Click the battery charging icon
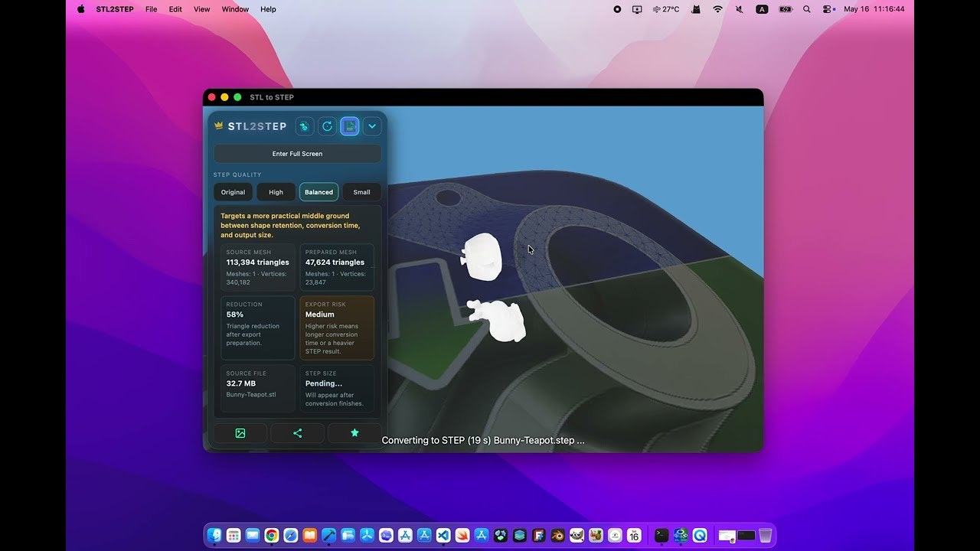 786,9
